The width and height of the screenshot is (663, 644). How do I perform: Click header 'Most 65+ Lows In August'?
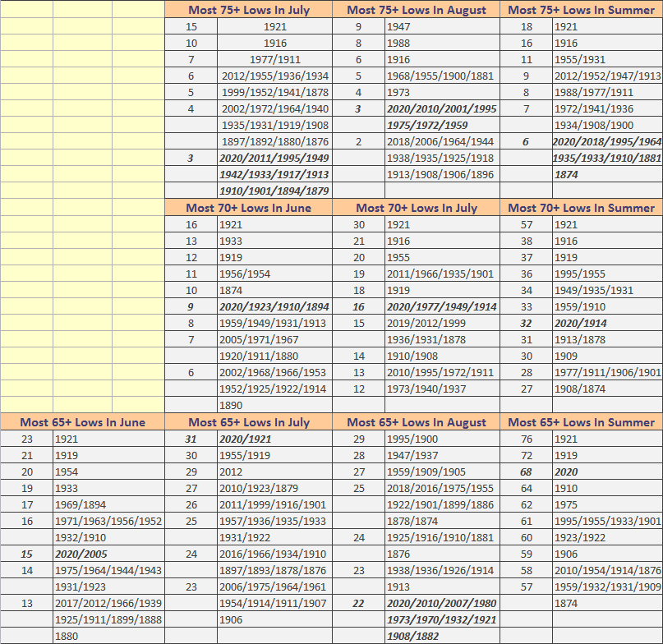coord(416,422)
